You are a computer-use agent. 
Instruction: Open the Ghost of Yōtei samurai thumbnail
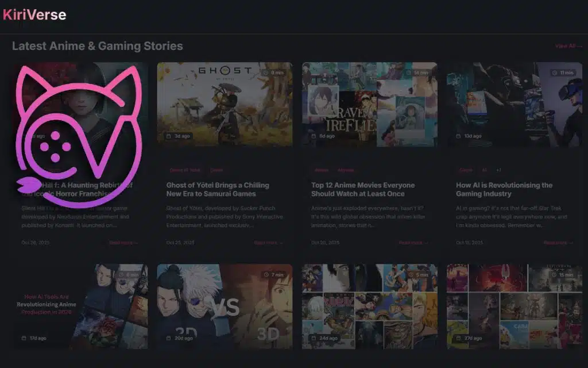(x=225, y=105)
